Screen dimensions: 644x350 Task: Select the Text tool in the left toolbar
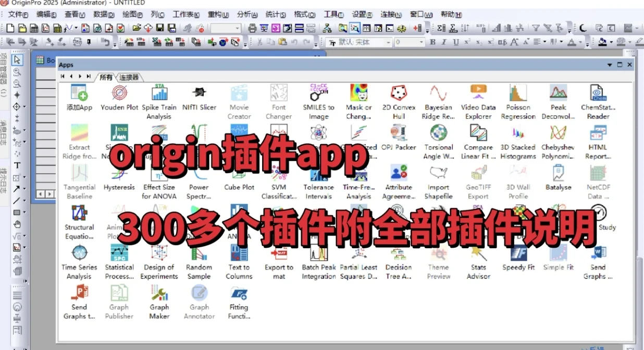[x=17, y=165]
